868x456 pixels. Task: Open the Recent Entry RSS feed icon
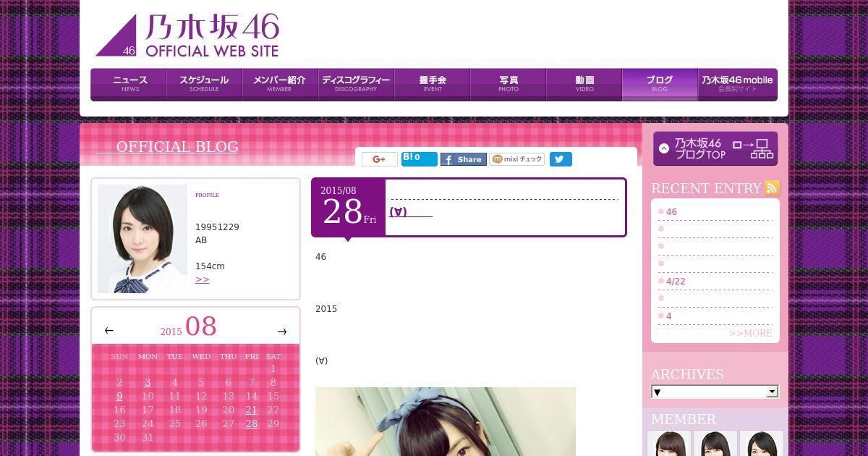click(x=773, y=188)
